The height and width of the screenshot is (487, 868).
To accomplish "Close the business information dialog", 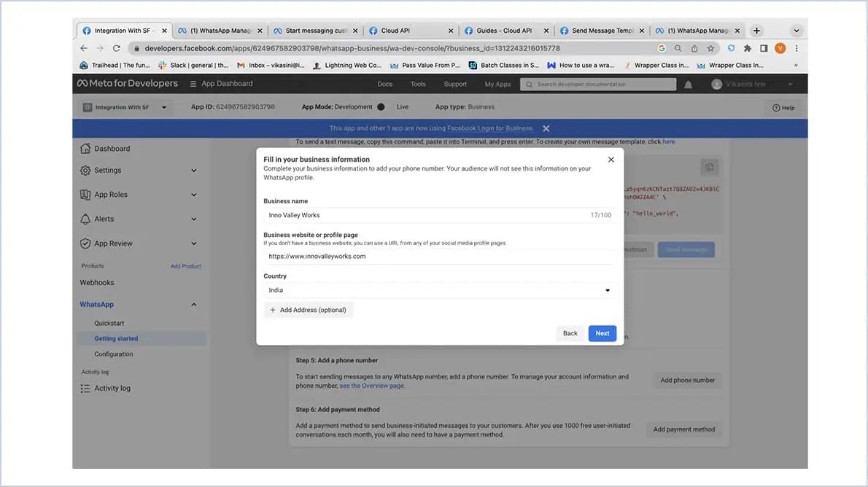I will (x=611, y=160).
